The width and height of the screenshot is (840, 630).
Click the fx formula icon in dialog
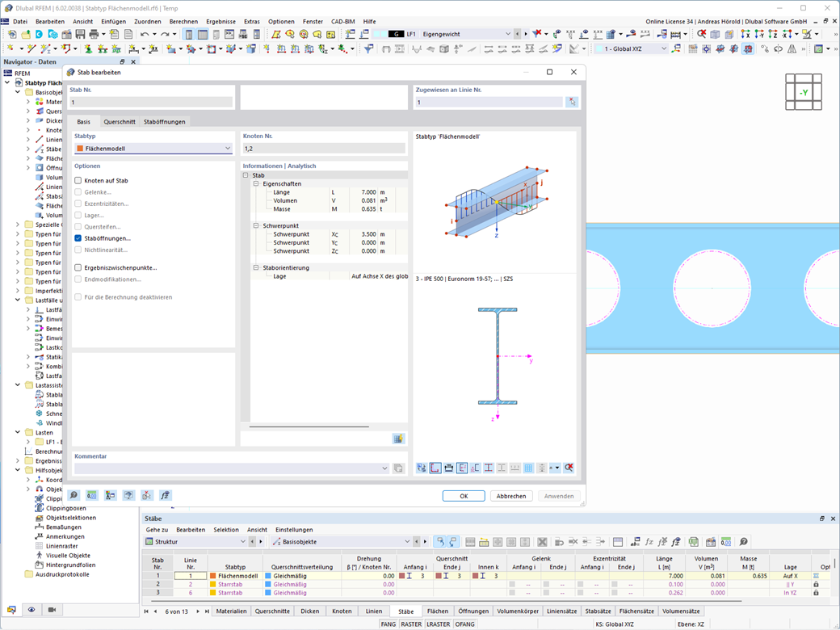click(x=165, y=496)
